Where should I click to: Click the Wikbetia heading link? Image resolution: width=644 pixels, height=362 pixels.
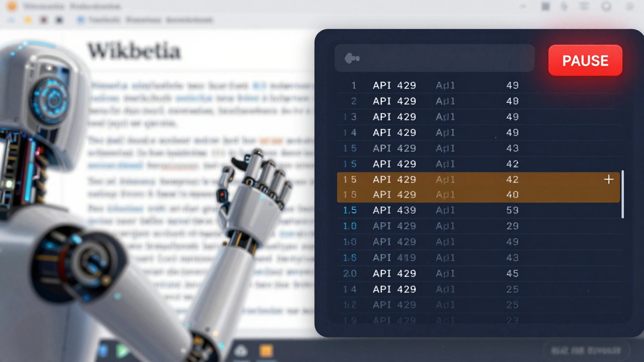click(133, 50)
